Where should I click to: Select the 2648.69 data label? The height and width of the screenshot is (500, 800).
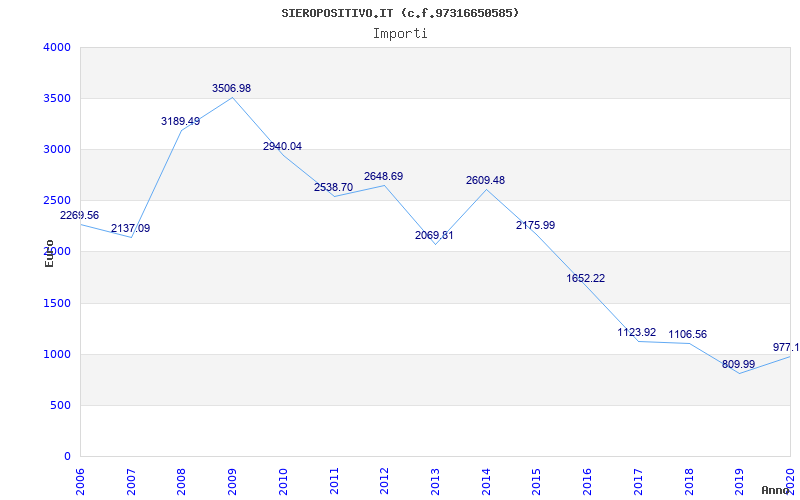point(383,176)
